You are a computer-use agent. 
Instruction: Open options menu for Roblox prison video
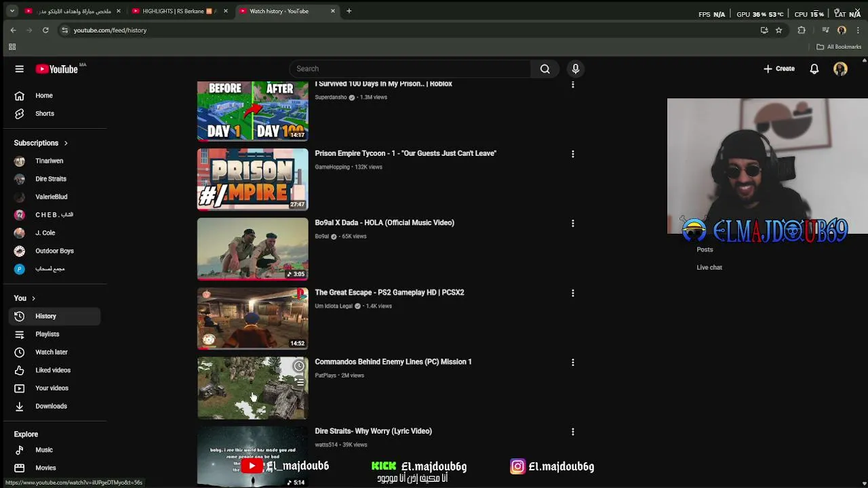(573, 85)
